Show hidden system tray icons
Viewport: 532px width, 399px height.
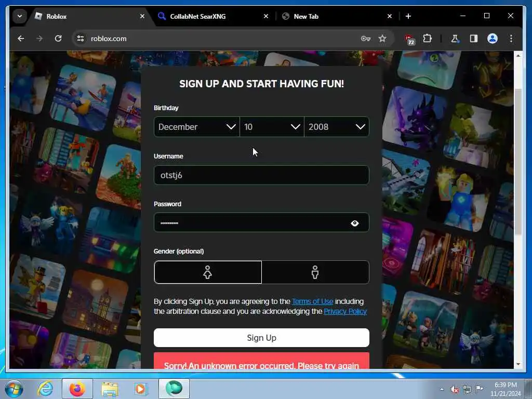(x=442, y=389)
